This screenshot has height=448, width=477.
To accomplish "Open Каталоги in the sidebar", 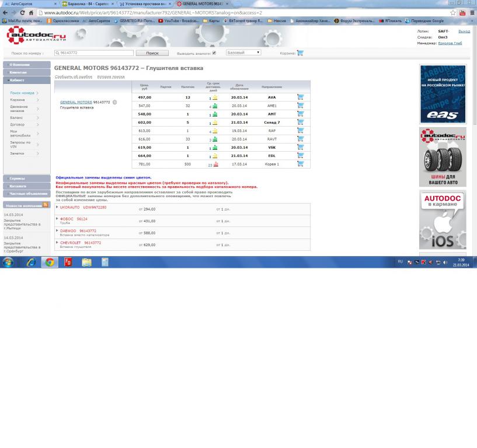I will click(27, 186).
